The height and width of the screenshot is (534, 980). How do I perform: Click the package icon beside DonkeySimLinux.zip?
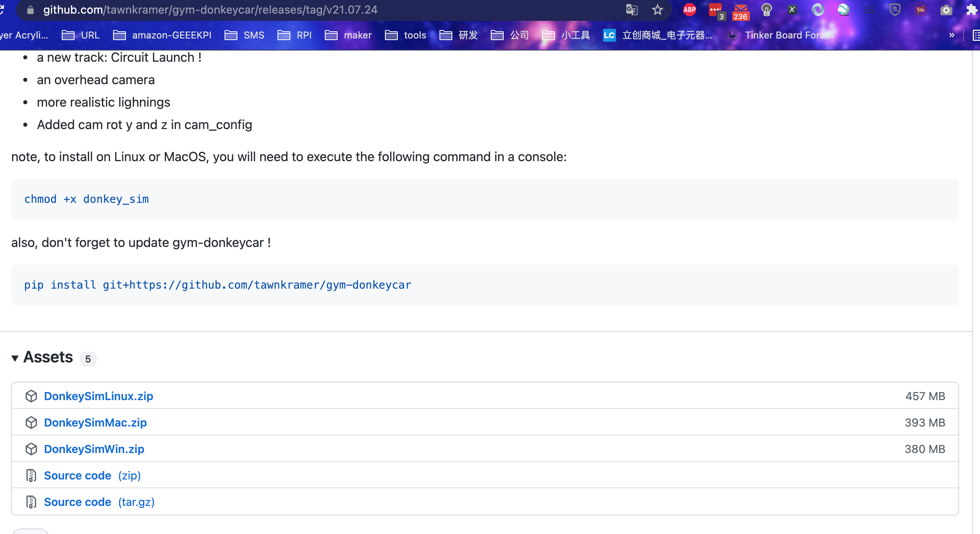(31, 396)
